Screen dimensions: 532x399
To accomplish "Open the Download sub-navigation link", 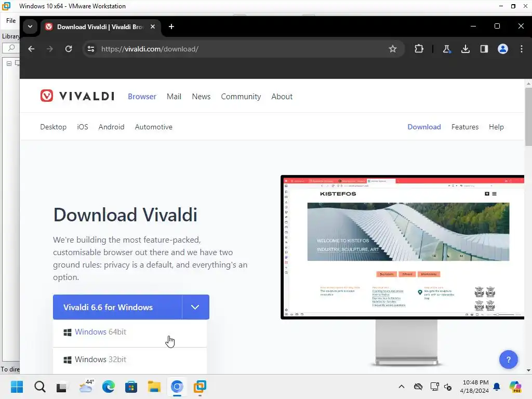I will (424, 127).
